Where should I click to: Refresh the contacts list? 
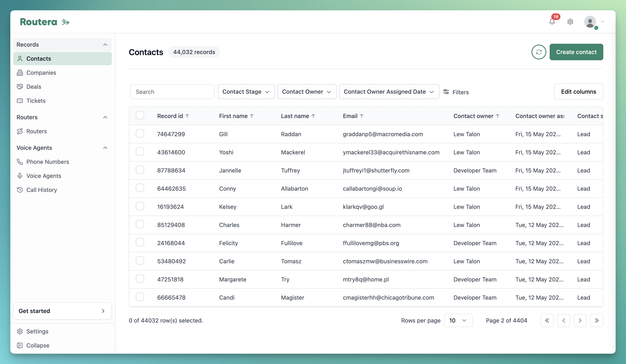pos(539,52)
